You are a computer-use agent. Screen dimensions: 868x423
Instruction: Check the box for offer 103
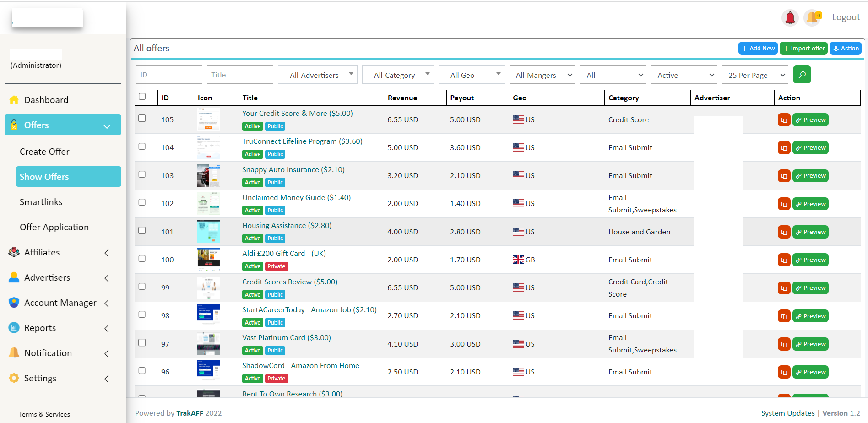point(142,174)
